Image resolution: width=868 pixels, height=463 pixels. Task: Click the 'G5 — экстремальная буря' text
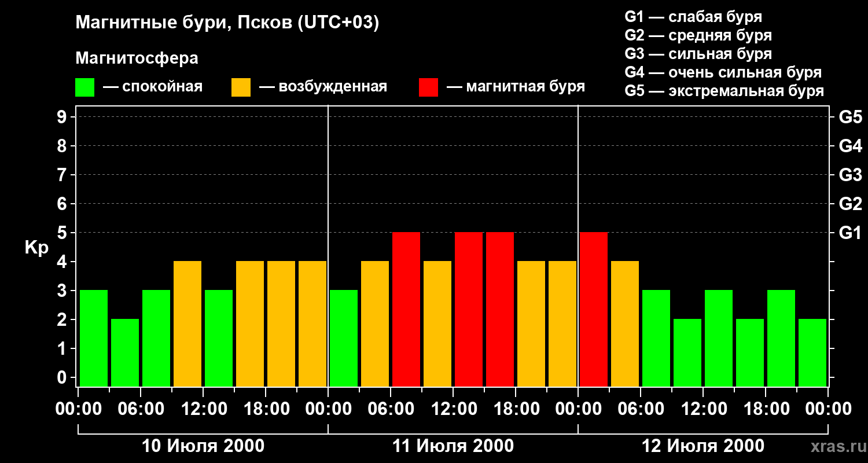pyautogui.click(x=724, y=91)
